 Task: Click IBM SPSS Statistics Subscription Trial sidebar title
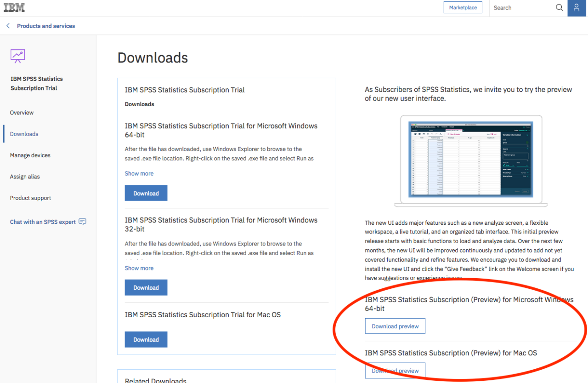pyautogui.click(x=37, y=83)
